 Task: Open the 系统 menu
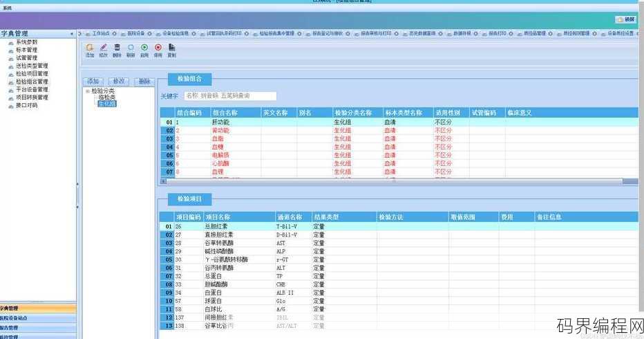pos(7,8)
